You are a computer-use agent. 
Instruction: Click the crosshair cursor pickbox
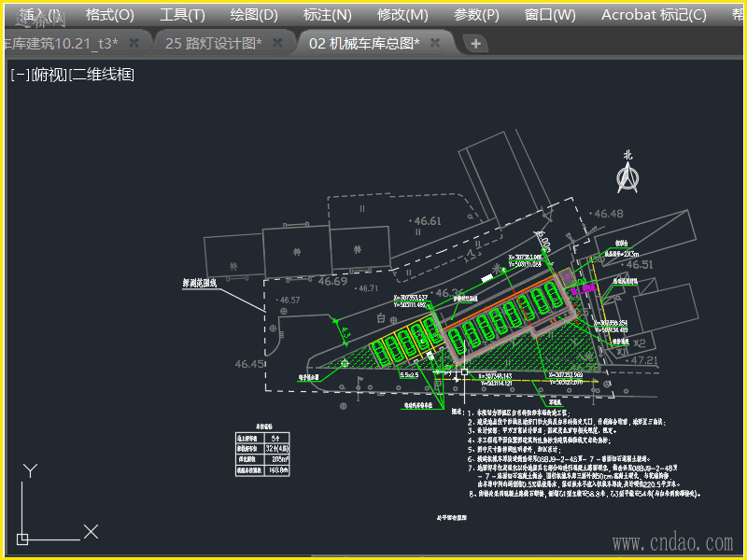pos(464,371)
